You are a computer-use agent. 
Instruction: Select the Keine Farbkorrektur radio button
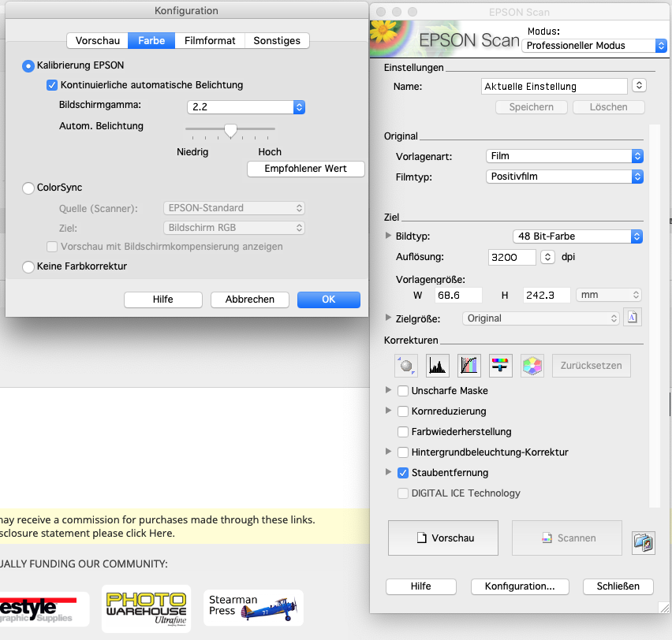coord(28,267)
